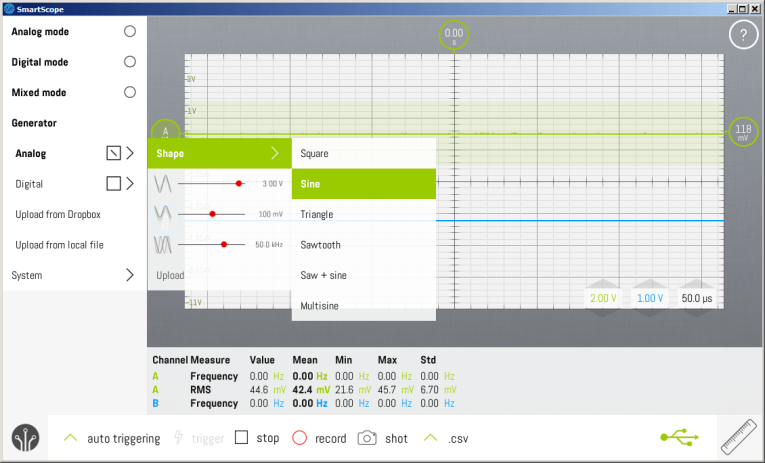765x463 pixels.
Task: Click the offset waveform icon beside 100 mV
Action: point(162,214)
